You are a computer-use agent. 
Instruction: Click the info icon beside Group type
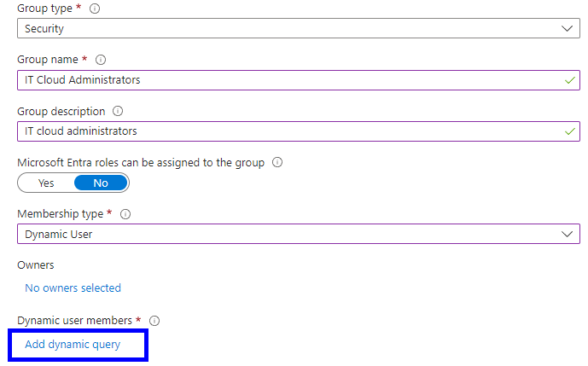(94, 9)
